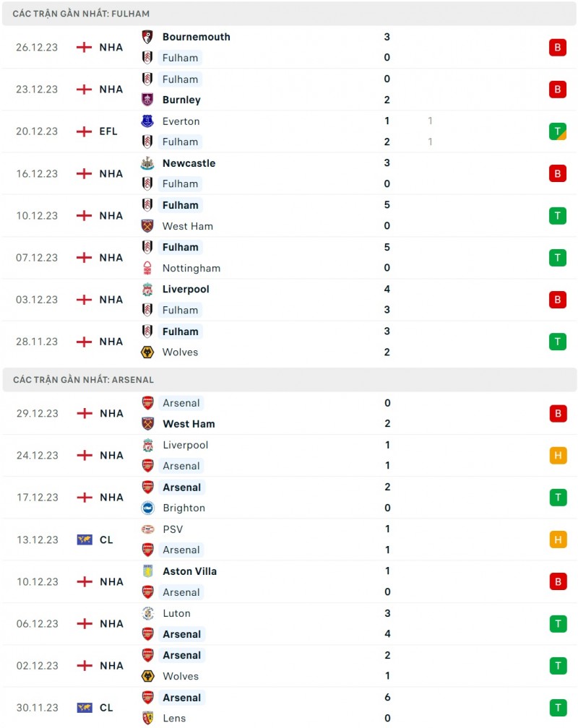This screenshot has height=728, width=578.
Task: Click the Everton club crest icon
Action: click(147, 121)
